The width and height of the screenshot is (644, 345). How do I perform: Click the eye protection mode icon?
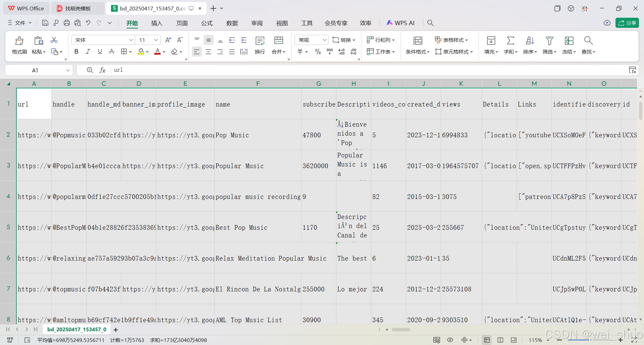pyautogui.click(x=450, y=340)
